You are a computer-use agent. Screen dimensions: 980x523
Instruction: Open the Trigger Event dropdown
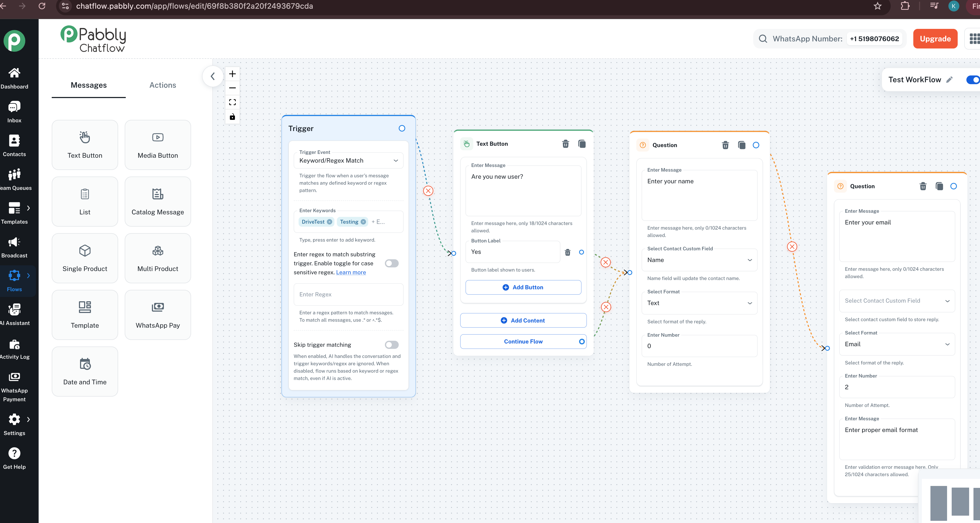[348, 161]
